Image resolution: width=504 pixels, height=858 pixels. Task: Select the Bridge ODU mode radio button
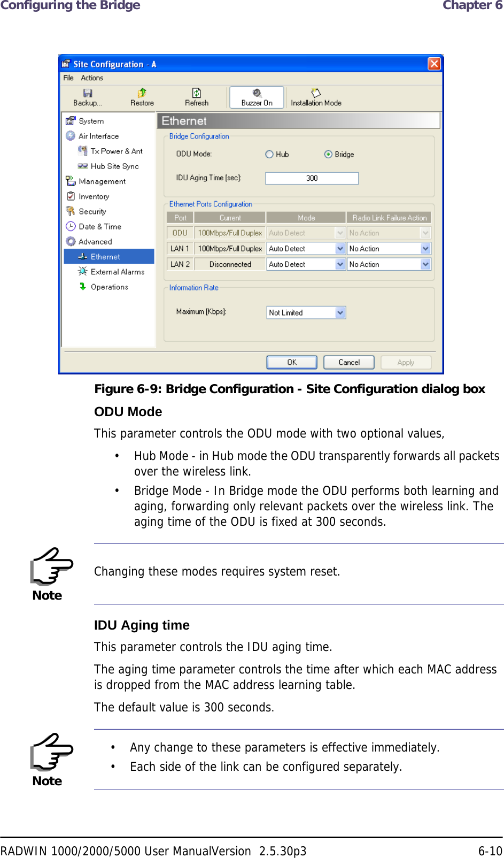(328, 155)
